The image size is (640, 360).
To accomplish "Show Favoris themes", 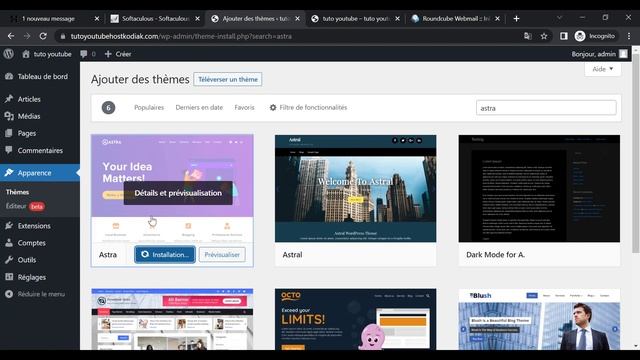I will tap(244, 107).
